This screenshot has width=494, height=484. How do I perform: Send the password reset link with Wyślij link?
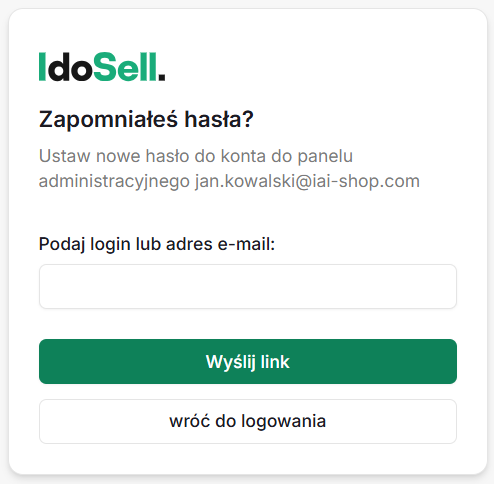(x=248, y=361)
